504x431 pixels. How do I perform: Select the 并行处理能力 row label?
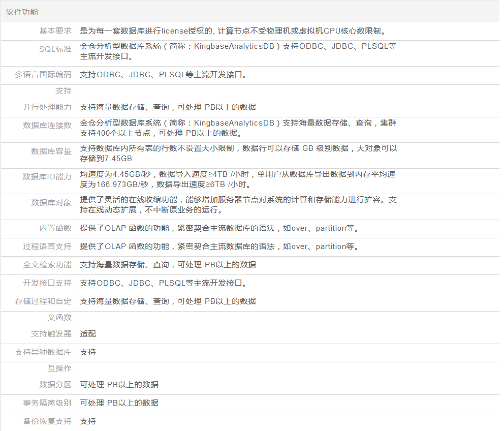click(47, 107)
